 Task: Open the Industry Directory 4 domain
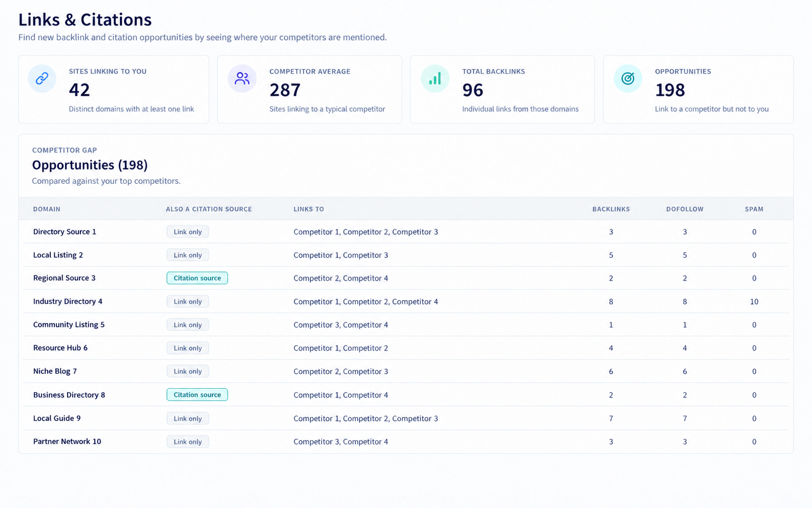[x=68, y=302]
